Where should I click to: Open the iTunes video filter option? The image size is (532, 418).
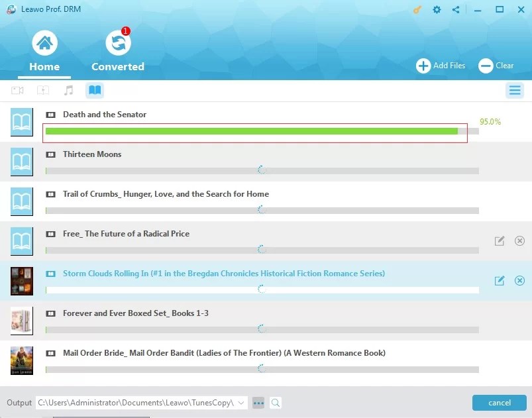(x=44, y=90)
